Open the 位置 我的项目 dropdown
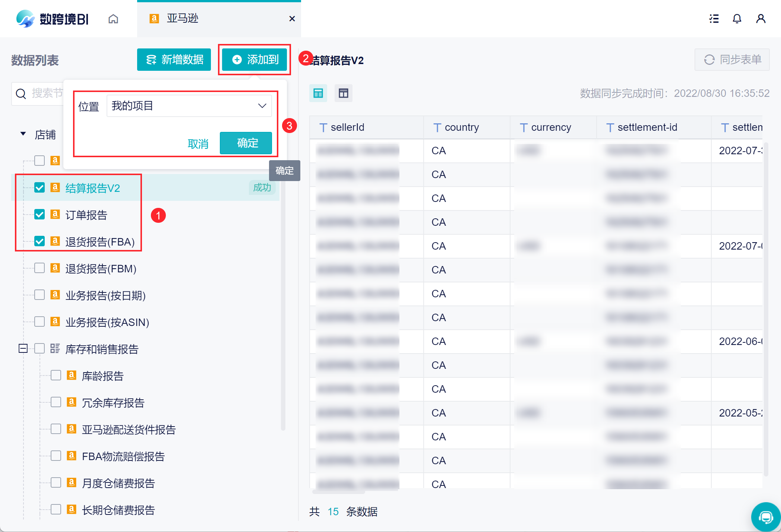Screen dimensions: 781x532 [189, 106]
